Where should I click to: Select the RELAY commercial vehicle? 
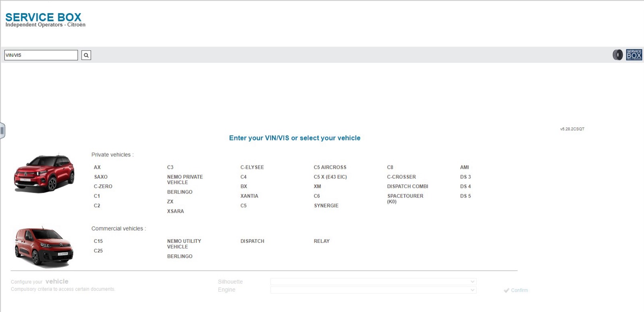pyautogui.click(x=322, y=241)
